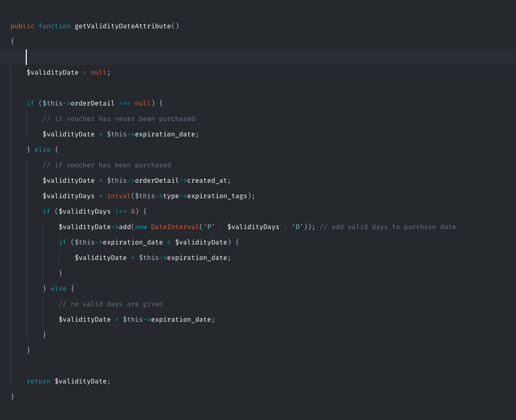Viewport: 516px width, 420px height.
Task: Click comment 'no valid days are given'
Action: click(x=111, y=304)
